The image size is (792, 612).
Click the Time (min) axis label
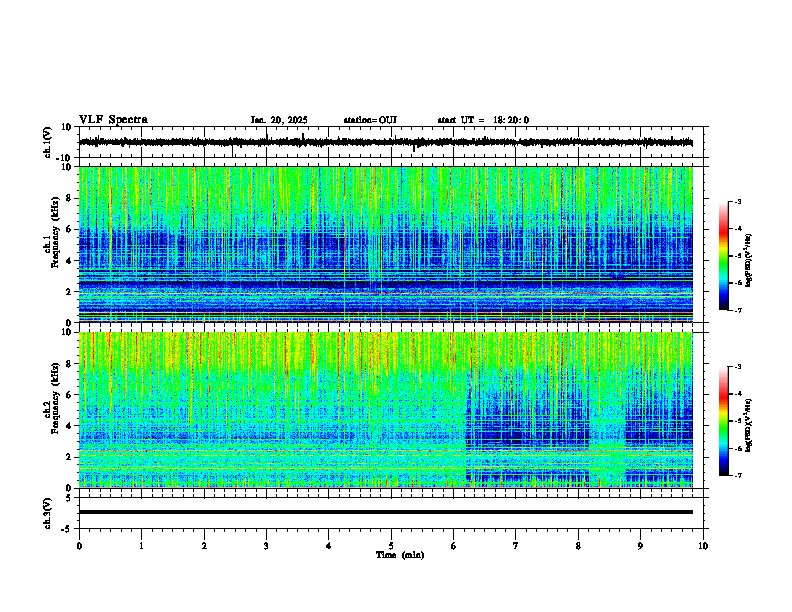(400, 555)
